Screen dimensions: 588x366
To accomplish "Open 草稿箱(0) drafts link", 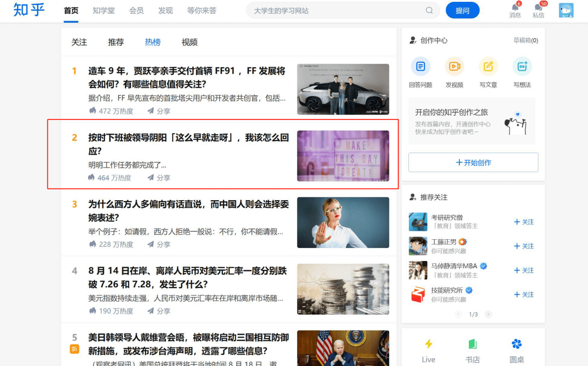I will coord(526,40).
